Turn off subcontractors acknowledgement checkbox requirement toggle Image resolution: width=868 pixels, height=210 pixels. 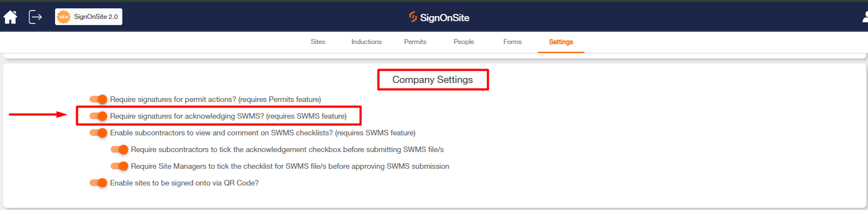120,149
